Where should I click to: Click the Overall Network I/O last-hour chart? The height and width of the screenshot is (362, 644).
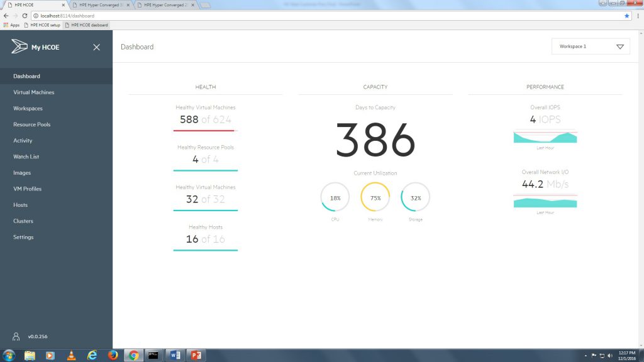[545, 202]
